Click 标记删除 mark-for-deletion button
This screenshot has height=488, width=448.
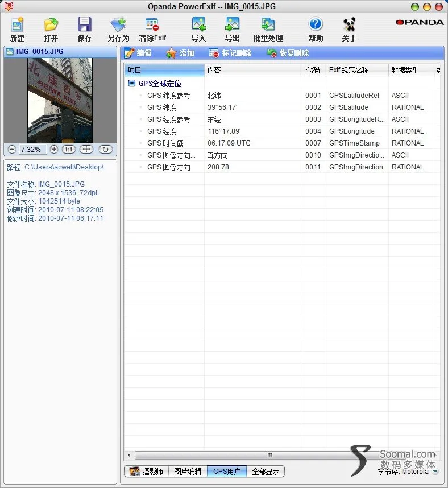[230, 53]
